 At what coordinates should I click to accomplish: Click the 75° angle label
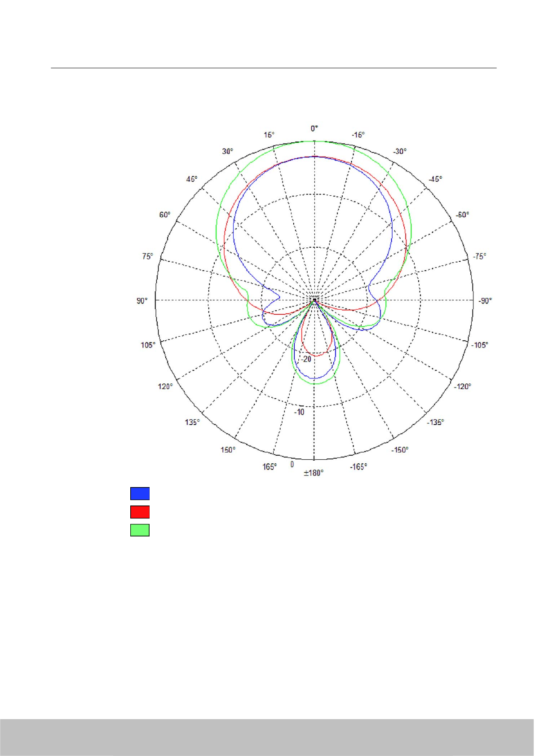click(147, 256)
